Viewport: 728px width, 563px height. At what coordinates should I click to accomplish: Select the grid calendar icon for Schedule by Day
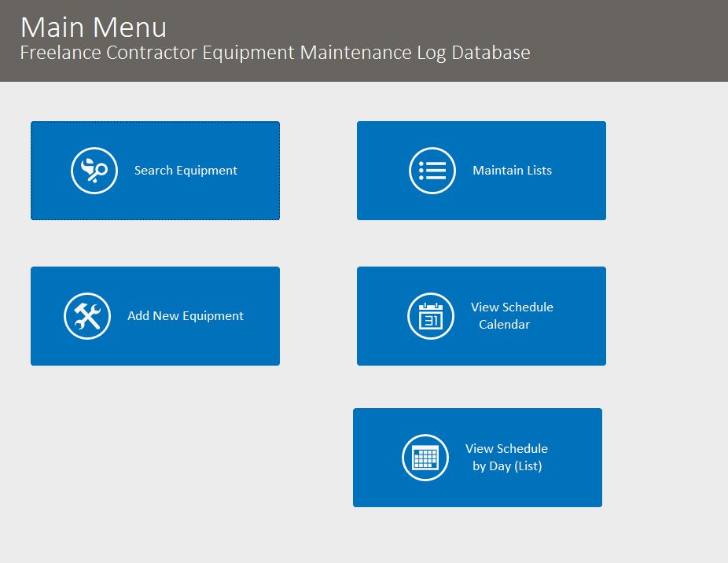[x=425, y=457]
